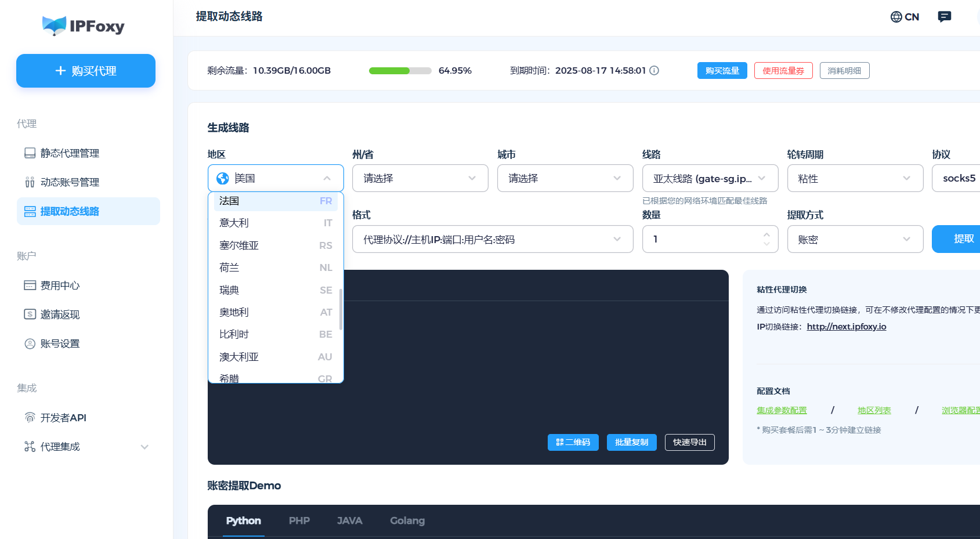The image size is (980, 539).
Task: Select 澳大利亚 AU from region list
Action: click(276, 357)
